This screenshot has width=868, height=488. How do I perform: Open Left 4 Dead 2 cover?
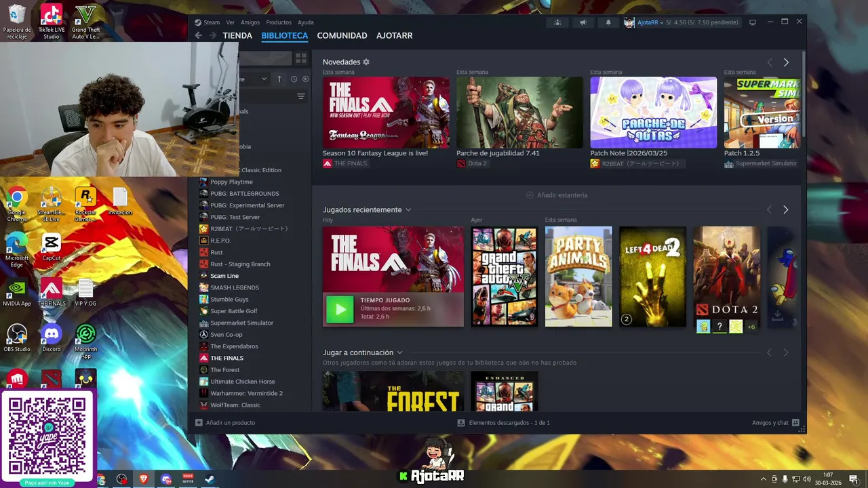pyautogui.click(x=652, y=277)
